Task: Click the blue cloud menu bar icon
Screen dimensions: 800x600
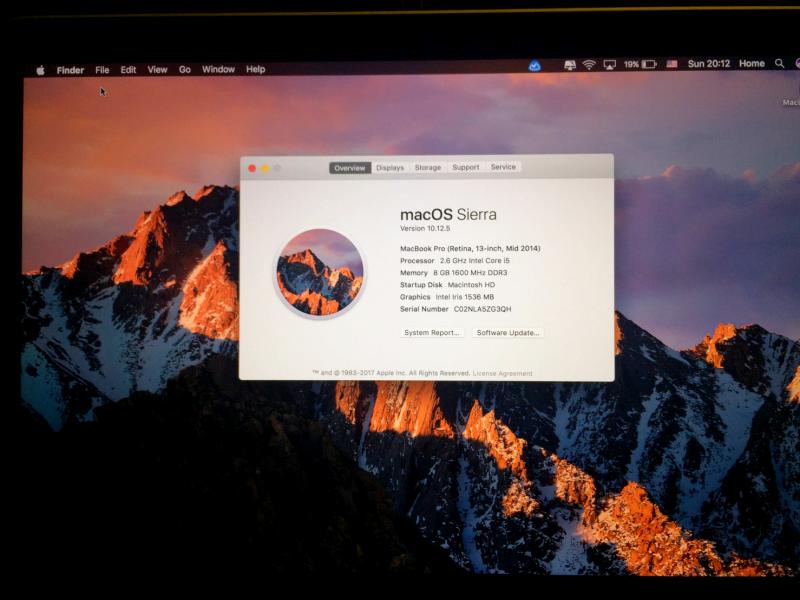Action: pyautogui.click(x=534, y=66)
